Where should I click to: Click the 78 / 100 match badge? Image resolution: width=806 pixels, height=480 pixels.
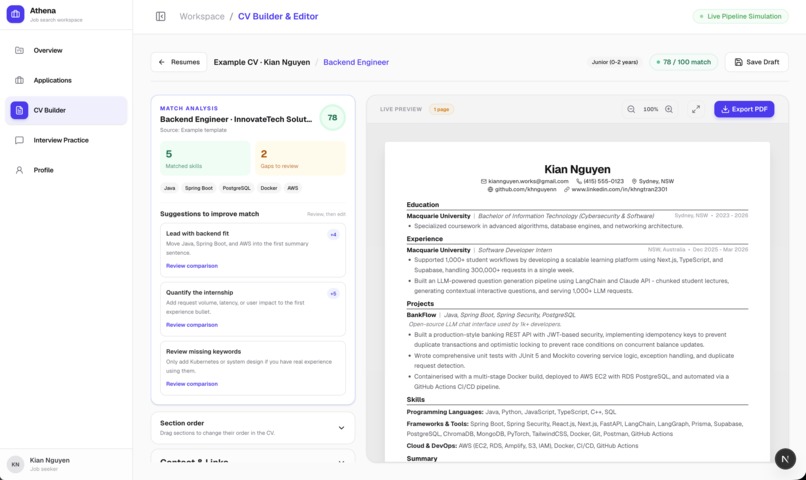pos(684,62)
